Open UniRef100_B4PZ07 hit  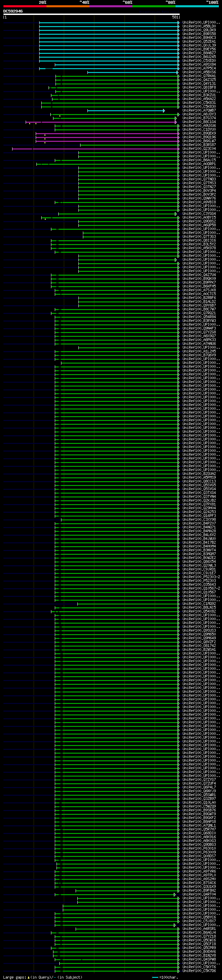(199, 524)
